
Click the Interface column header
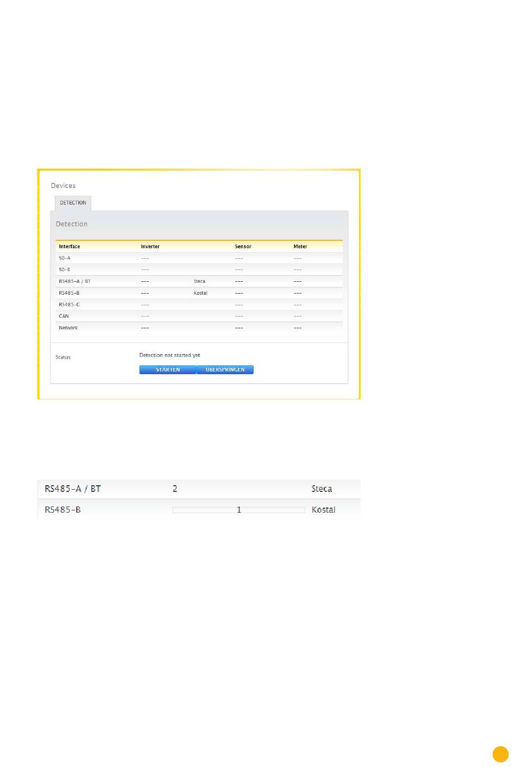point(69,247)
